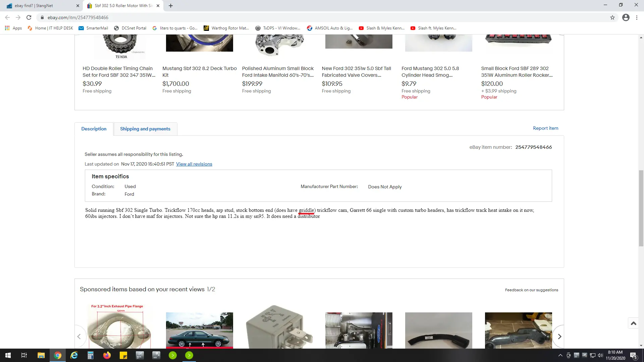Open the Chrome profile avatar menu
Screen dimensions: 644x362
[x=626, y=17]
